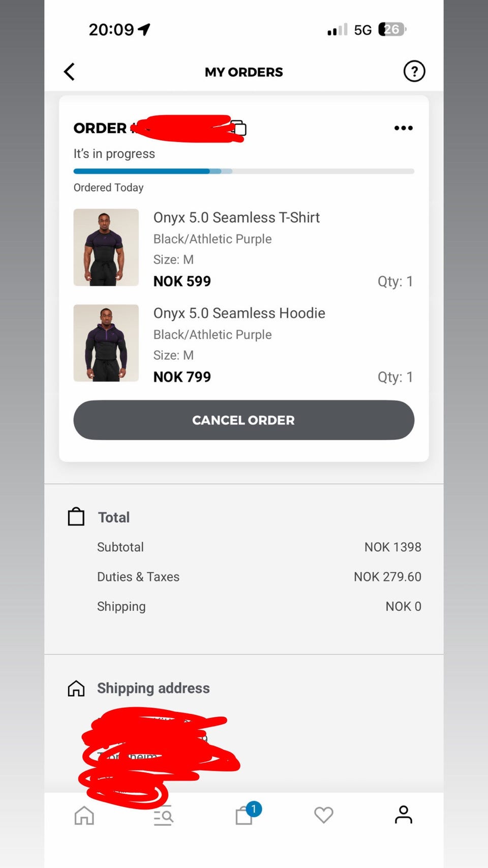
Task: Tap the Onyx 5.0 Seamless Hoodie thumbnail
Action: pyautogui.click(x=106, y=343)
